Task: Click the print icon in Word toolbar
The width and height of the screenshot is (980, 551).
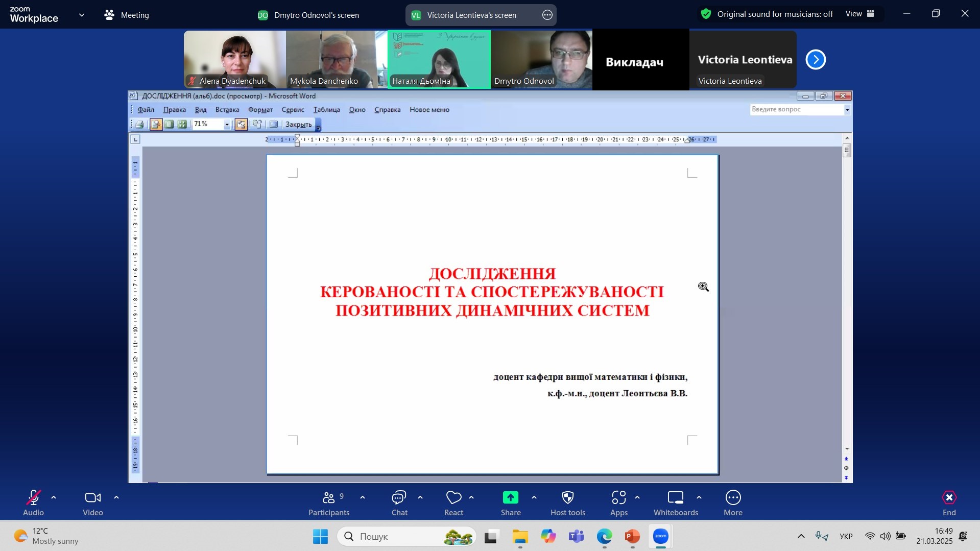Action: (x=139, y=124)
